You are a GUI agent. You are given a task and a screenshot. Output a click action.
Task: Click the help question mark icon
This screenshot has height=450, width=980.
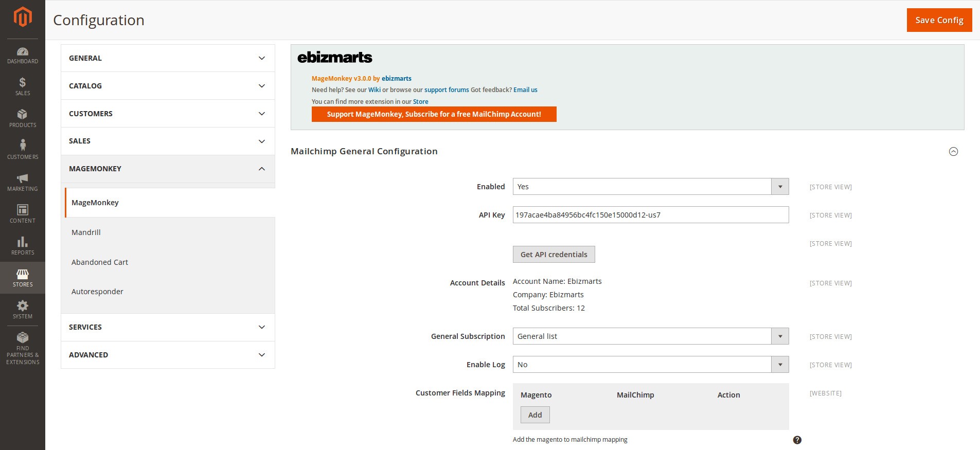tap(797, 440)
